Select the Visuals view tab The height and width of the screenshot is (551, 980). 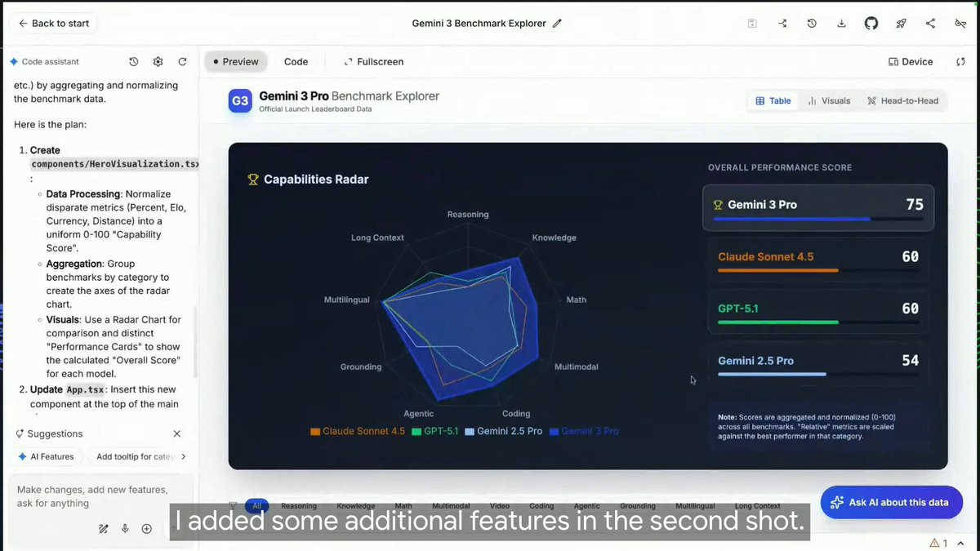pyautogui.click(x=829, y=100)
